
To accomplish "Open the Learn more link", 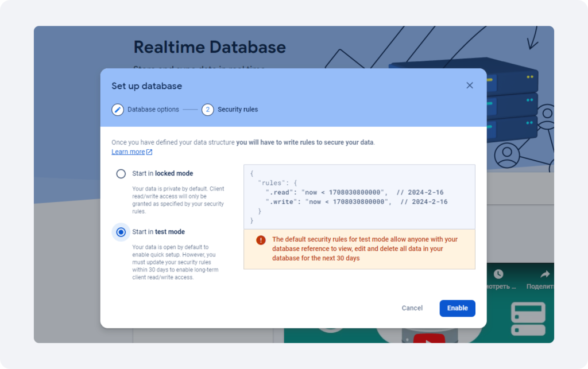I will coord(128,152).
